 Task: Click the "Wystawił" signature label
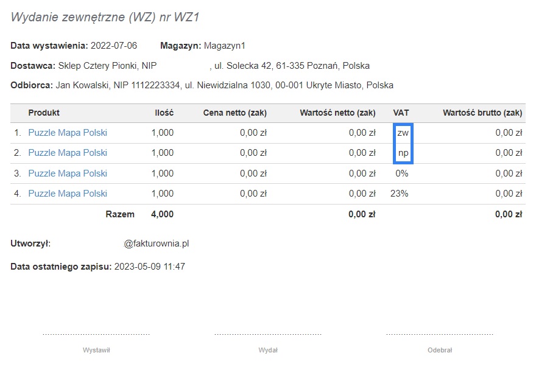click(96, 350)
